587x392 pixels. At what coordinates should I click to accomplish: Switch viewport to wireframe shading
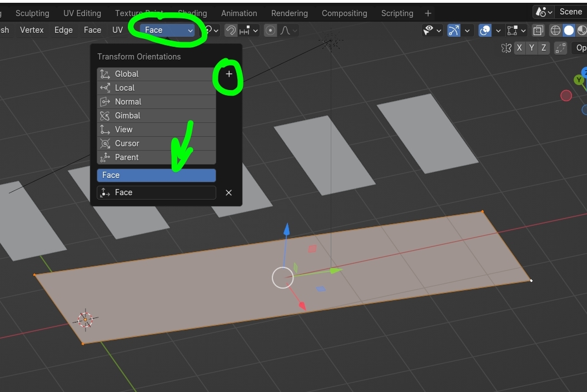(555, 31)
